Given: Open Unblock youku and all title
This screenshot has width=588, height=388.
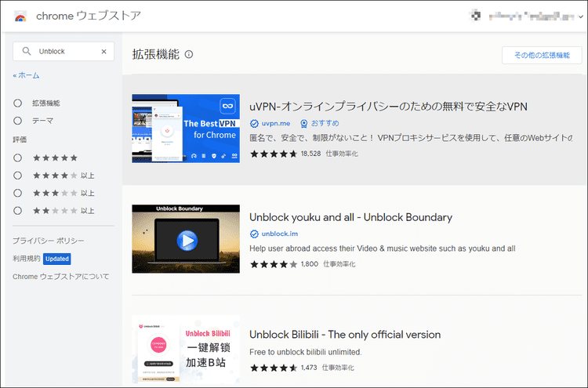Looking at the screenshot, I should [350, 217].
